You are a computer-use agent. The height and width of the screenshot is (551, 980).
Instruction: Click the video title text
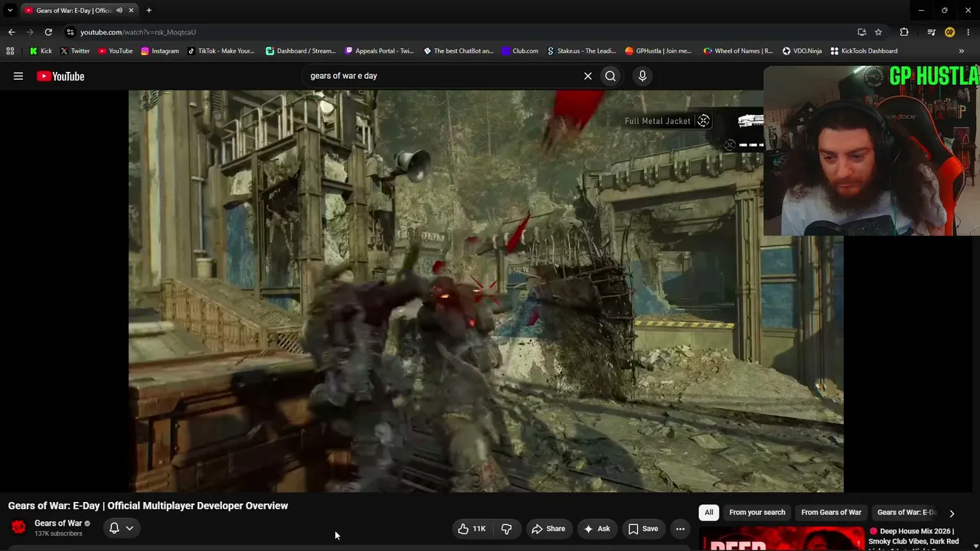point(149,506)
